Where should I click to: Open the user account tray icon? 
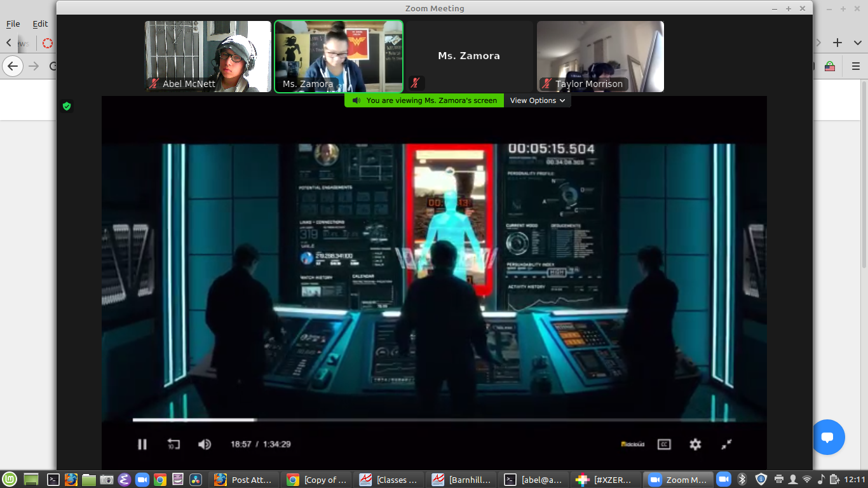pyautogui.click(x=792, y=480)
